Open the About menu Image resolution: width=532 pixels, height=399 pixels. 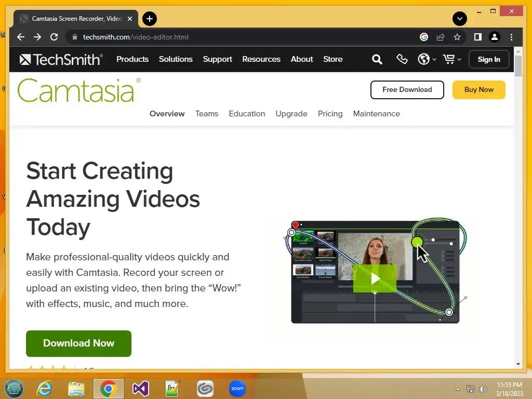(x=302, y=59)
